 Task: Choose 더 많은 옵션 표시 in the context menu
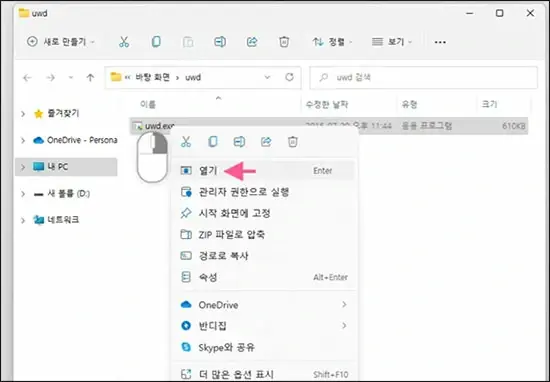(264, 374)
